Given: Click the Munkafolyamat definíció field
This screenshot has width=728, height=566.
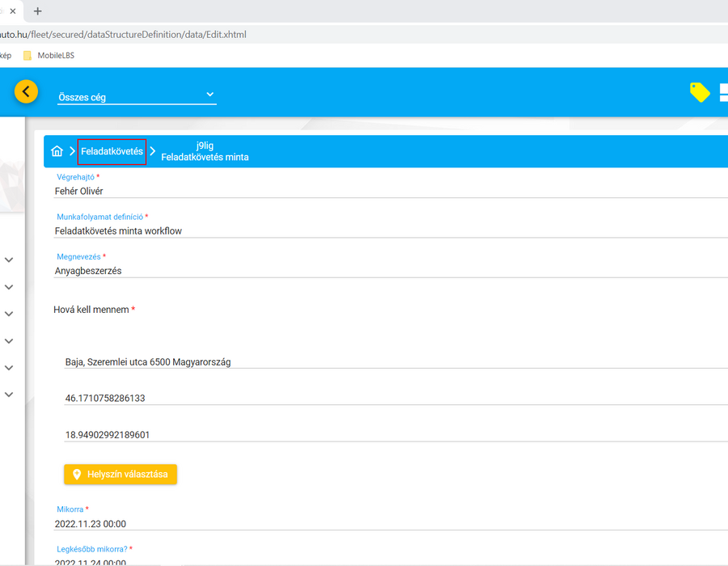Looking at the screenshot, I should click(x=391, y=231).
